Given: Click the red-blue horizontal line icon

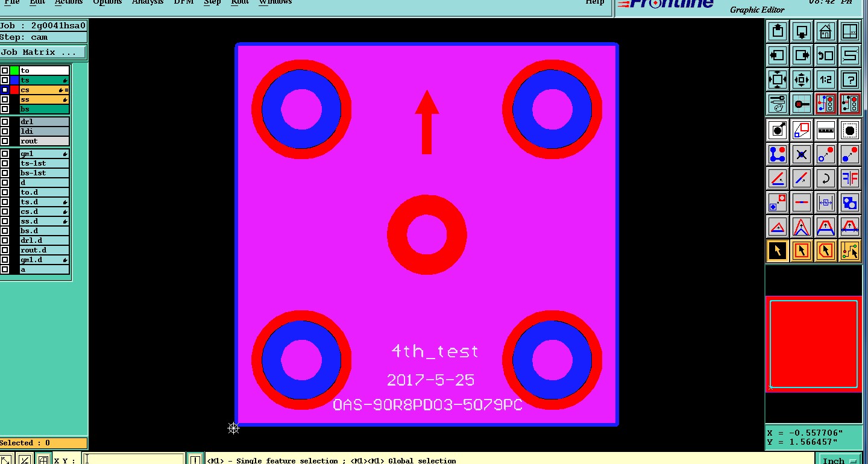Looking at the screenshot, I should point(802,202).
